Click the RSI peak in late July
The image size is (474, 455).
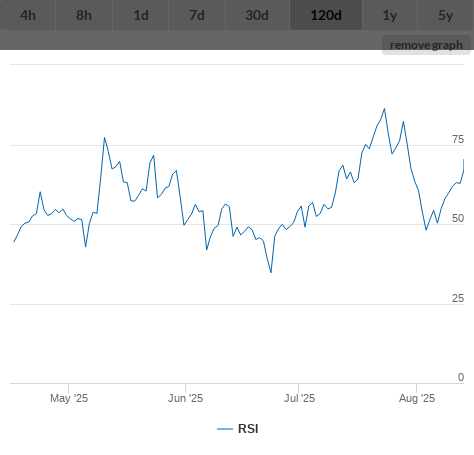(x=384, y=109)
